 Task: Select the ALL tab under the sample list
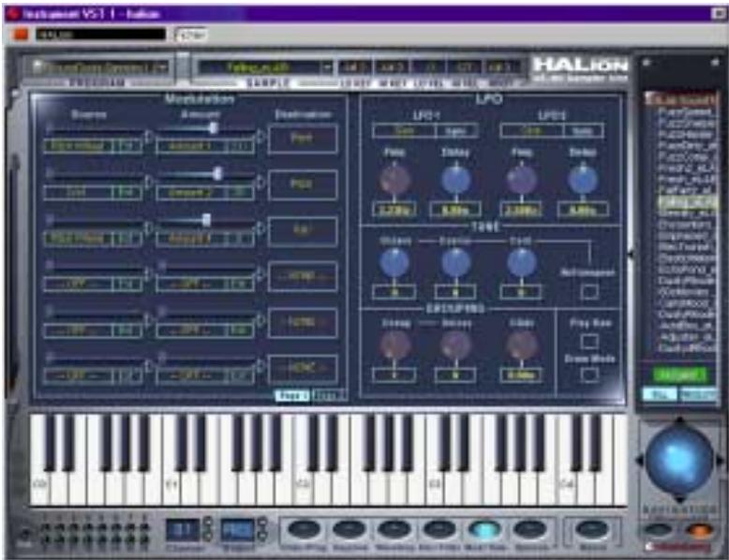point(660,394)
